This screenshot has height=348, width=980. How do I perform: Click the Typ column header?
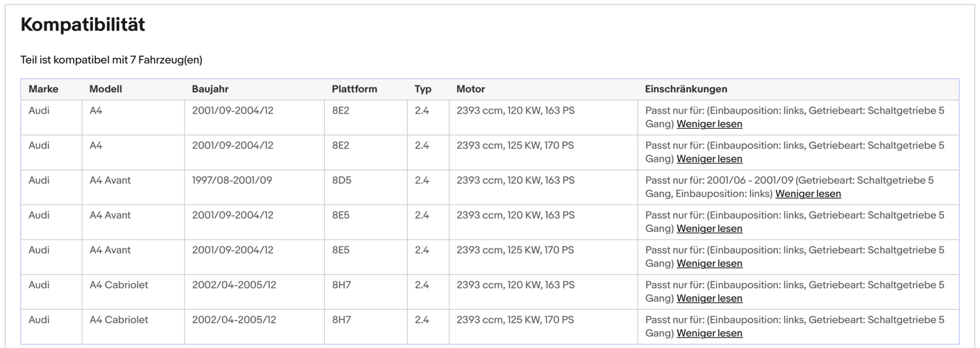pyautogui.click(x=423, y=89)
